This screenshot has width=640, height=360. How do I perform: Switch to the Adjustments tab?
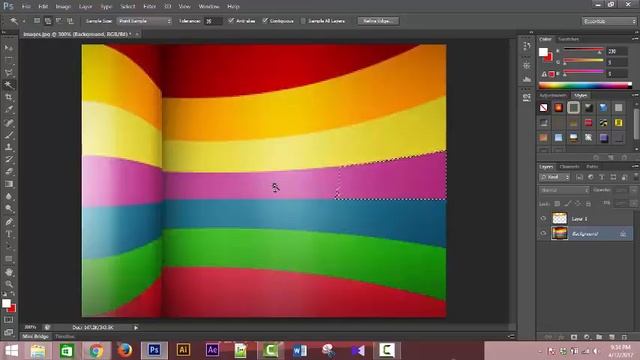[x=553, y=95]
